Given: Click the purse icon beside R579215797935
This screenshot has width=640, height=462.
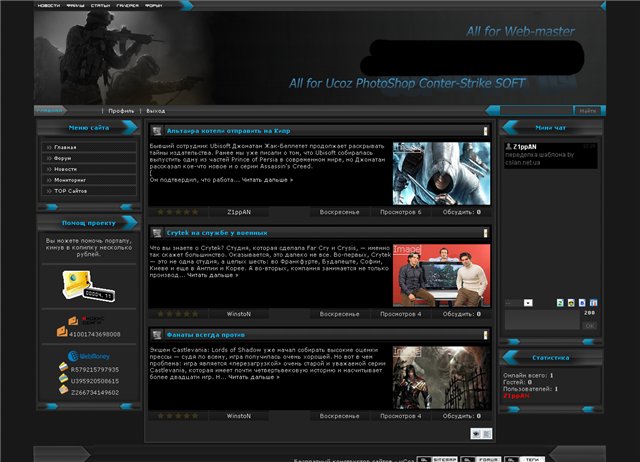Looking at the screenshot, I should pos(63,367).
